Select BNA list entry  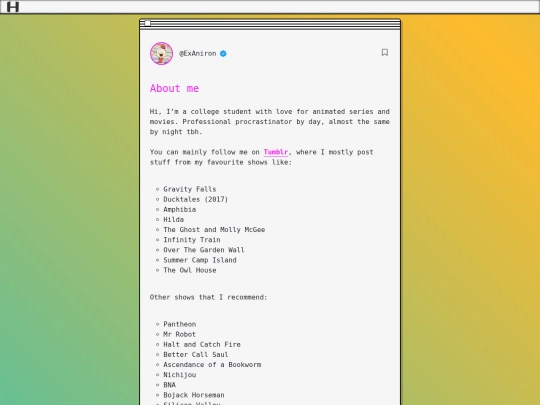point(169,385)
